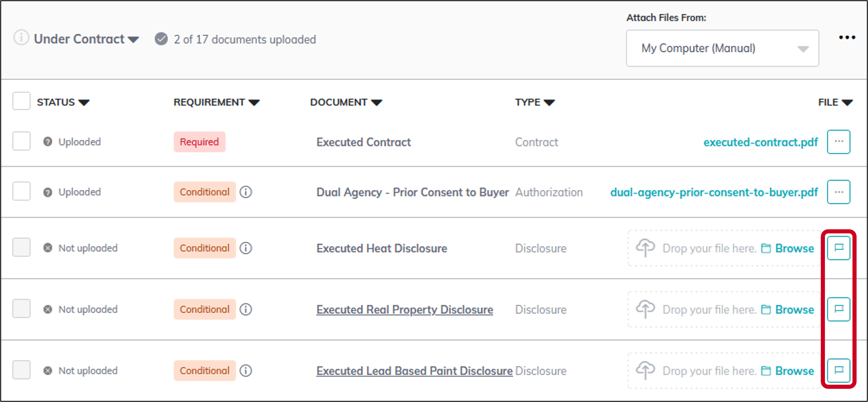Select the flag icon for Executed Lead Based Paint Disclosure
The image size is (868, 402).
point(839,370)
